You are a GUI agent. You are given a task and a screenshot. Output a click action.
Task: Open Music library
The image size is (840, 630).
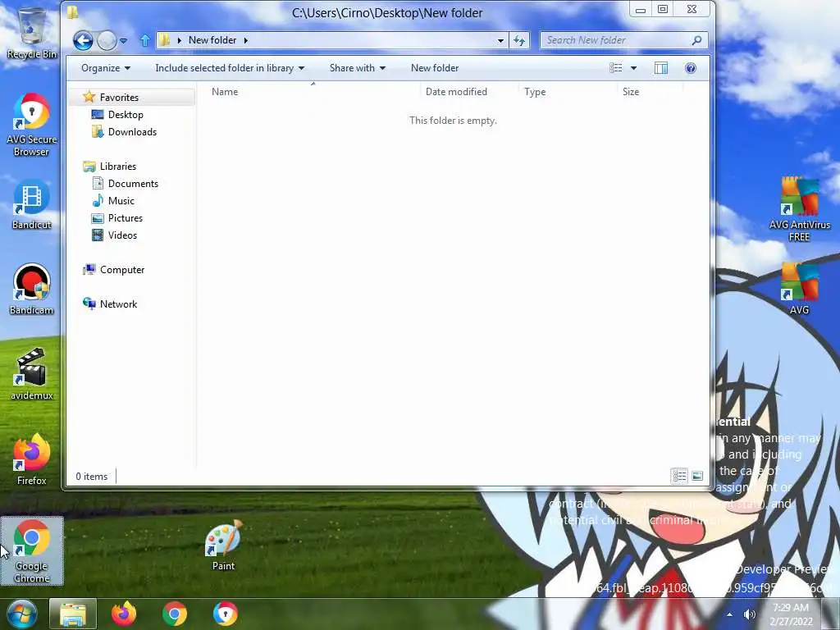pyautogui.click(x=121, y=200)
